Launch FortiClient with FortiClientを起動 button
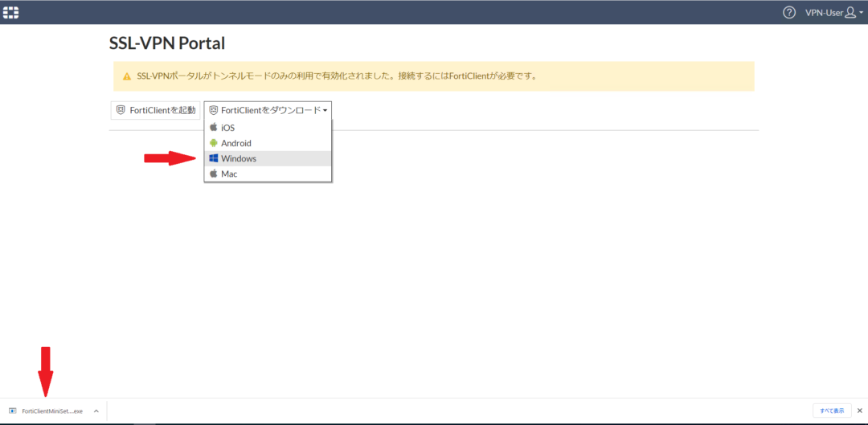Screen dimensions: 868x425 coord(156,110)
